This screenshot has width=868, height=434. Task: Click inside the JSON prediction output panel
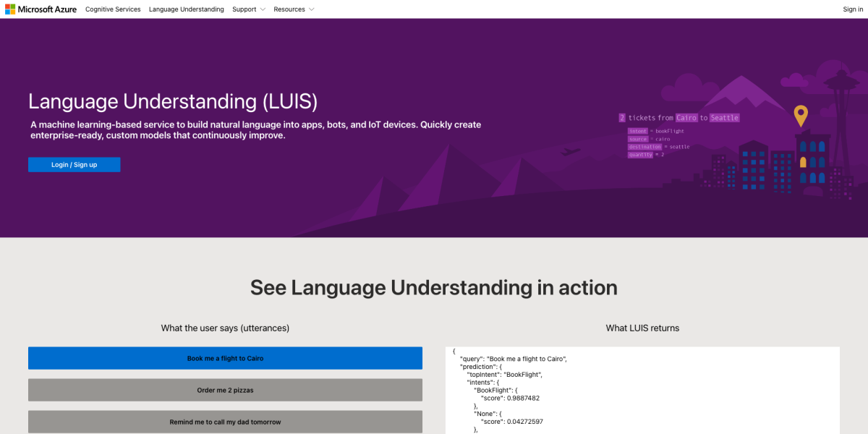pos(642,391)
